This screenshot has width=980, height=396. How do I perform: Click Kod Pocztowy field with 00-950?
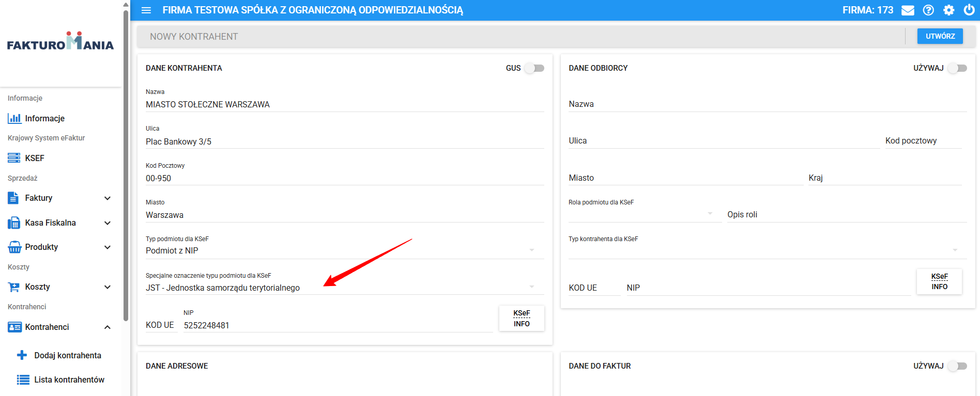345,178
